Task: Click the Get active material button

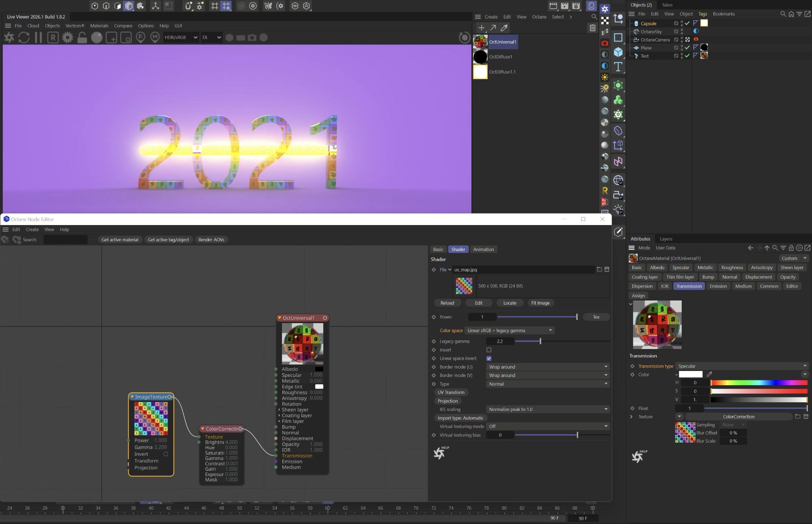Action: 120,240
